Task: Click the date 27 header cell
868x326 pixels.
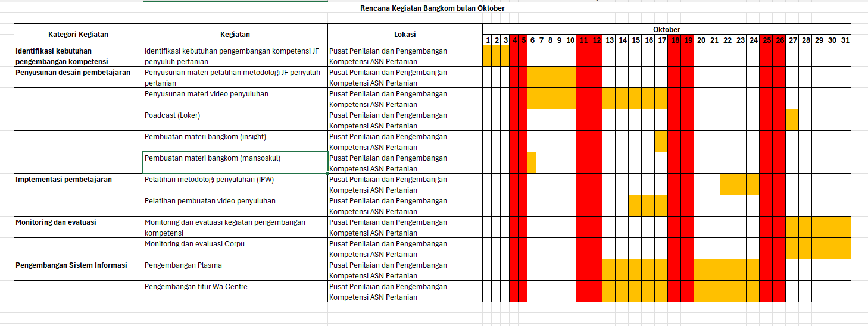Action: (x=792, y=40)
